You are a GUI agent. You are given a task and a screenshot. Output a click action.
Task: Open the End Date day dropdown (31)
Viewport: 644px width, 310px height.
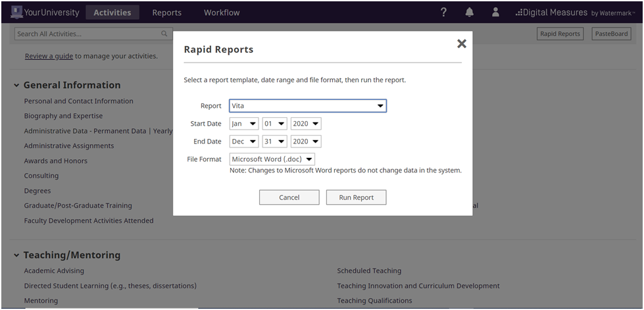pyautogui.click(x=274, y=142)
